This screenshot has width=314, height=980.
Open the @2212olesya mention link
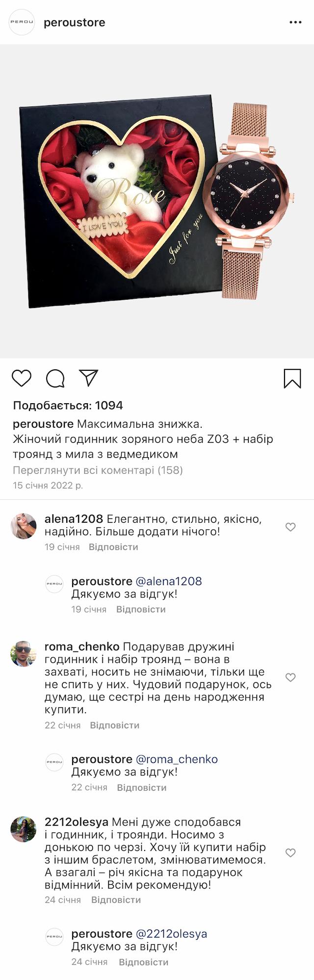[x=171, y=933]
